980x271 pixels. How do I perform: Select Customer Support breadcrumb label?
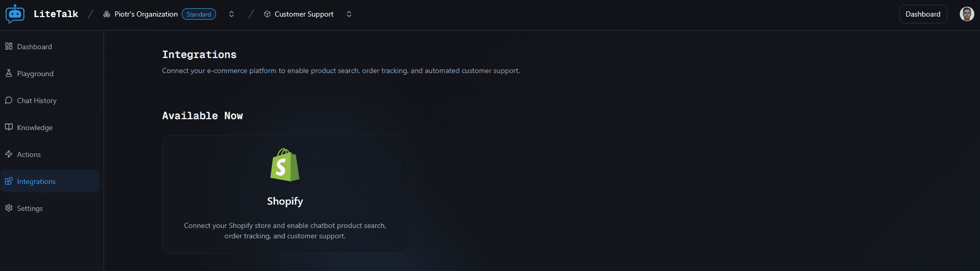click(304, 14)
